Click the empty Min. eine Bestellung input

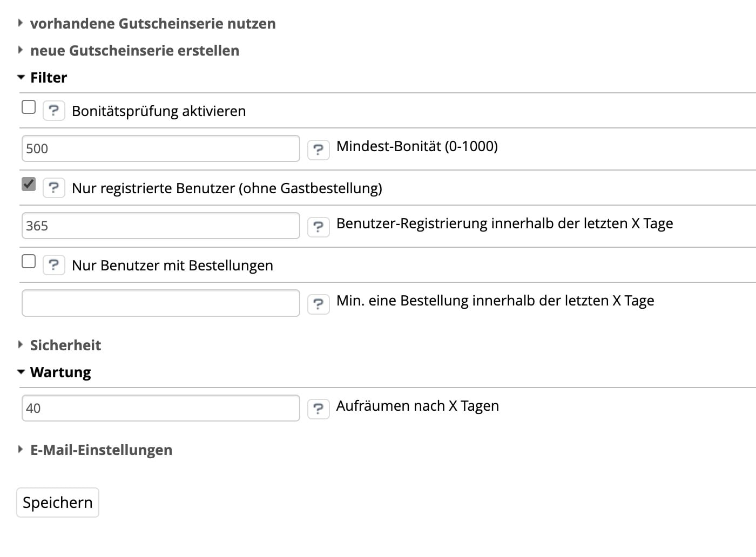pos(160,303)
